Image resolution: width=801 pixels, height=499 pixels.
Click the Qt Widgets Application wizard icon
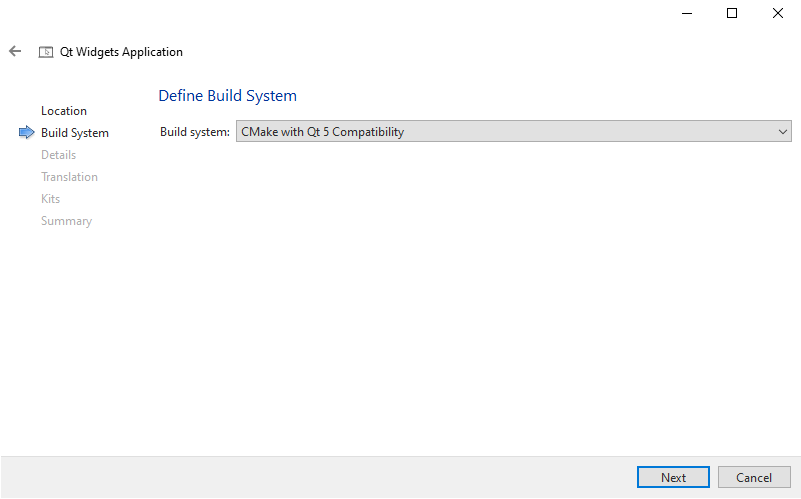point(46,52)
